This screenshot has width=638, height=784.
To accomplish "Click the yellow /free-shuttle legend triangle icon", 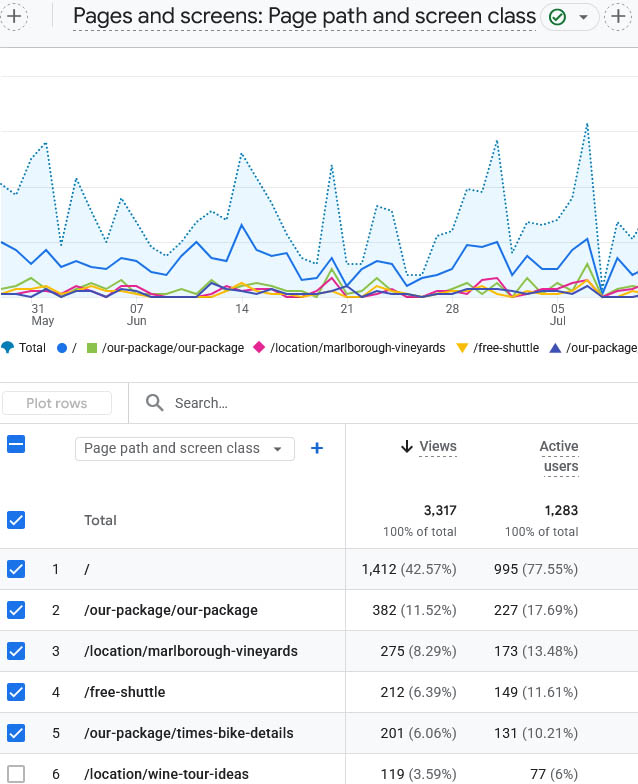I will click(x=462, y=348).
